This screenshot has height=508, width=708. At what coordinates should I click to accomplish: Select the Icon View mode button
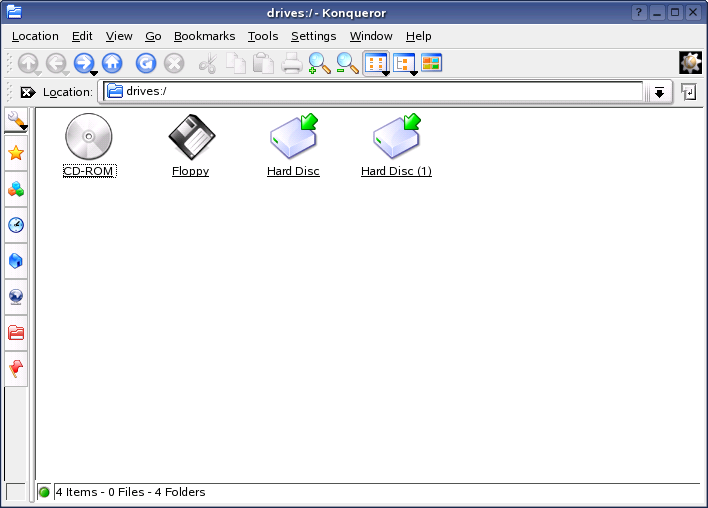pos(376,63)
